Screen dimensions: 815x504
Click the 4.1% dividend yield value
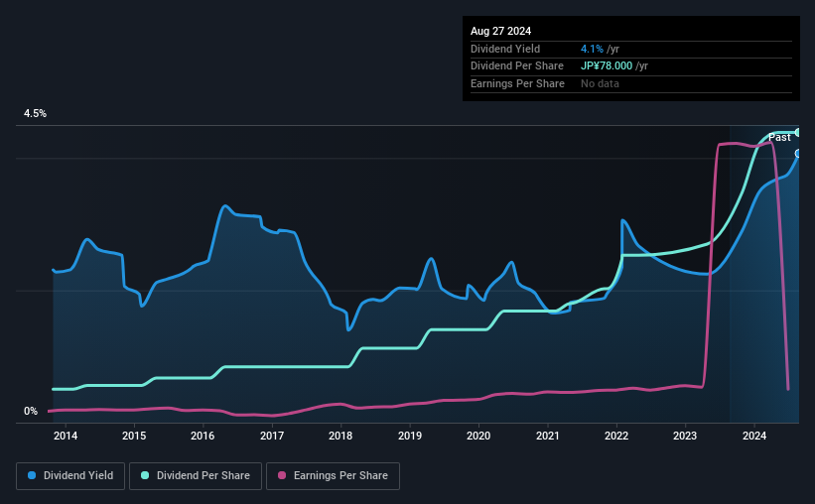point(592,49)
